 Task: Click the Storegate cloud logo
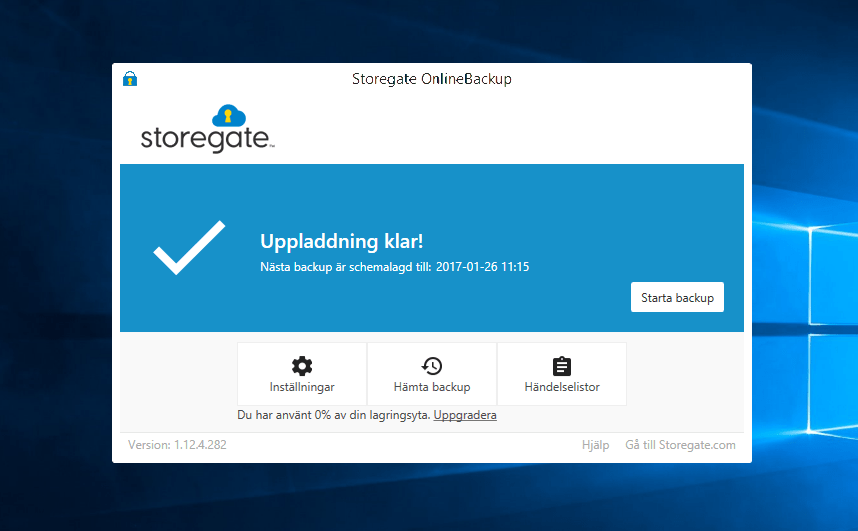207,128
